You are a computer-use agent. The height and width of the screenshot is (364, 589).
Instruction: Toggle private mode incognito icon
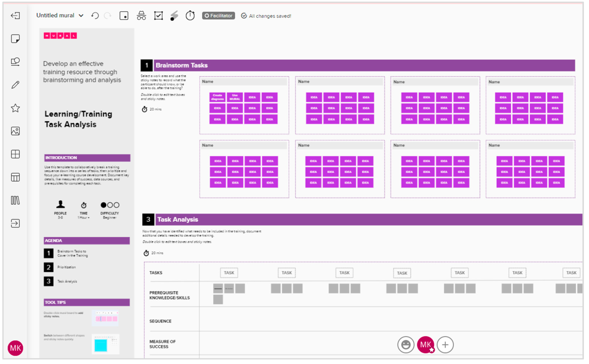coord(141,16)
